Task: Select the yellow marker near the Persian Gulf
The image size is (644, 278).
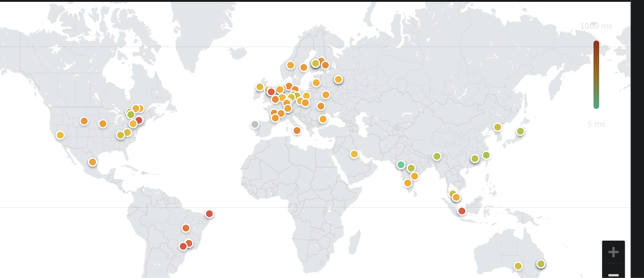Action: click(x=354, y=154)
